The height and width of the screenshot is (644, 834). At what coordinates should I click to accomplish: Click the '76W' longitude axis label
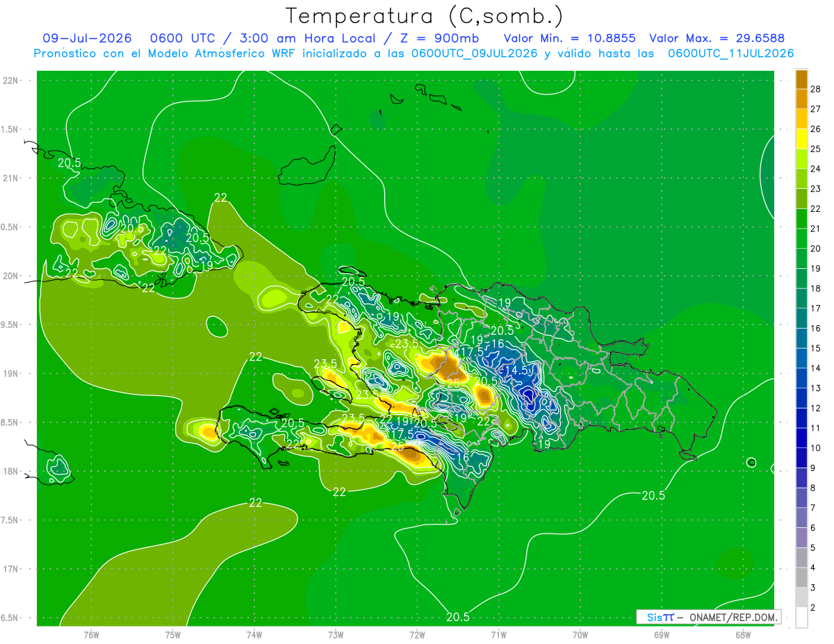pyautogui.click(x=91, y=634)
